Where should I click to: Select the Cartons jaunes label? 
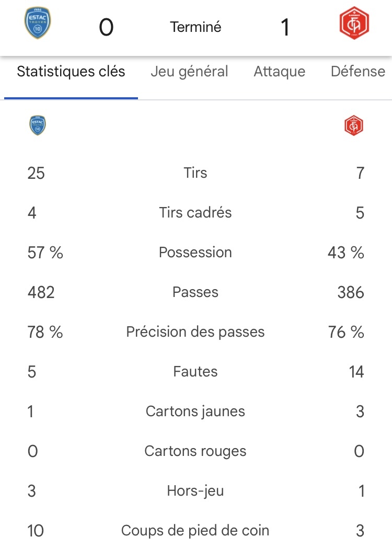click(195, 411)
